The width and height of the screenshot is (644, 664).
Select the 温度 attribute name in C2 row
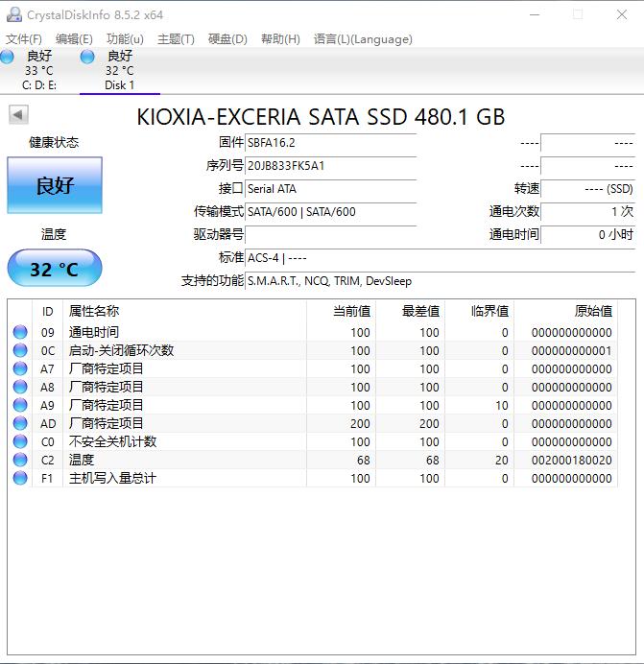coord(82,460)
